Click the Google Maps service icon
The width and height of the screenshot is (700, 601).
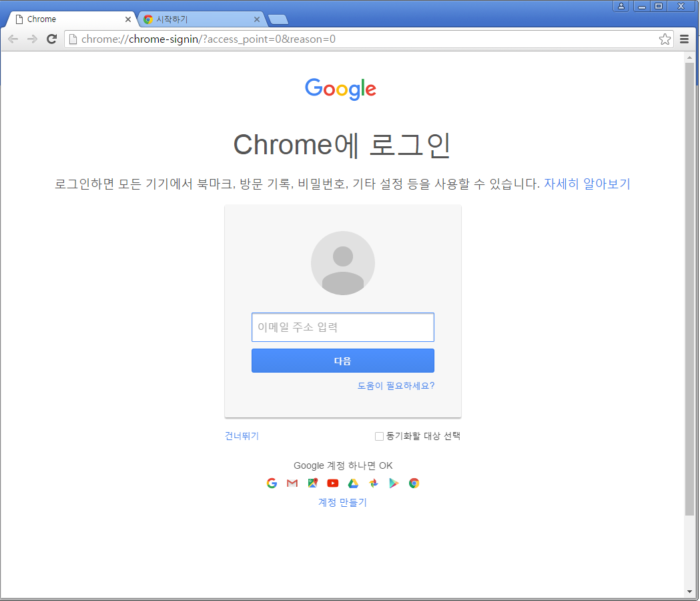coord(312,483)
